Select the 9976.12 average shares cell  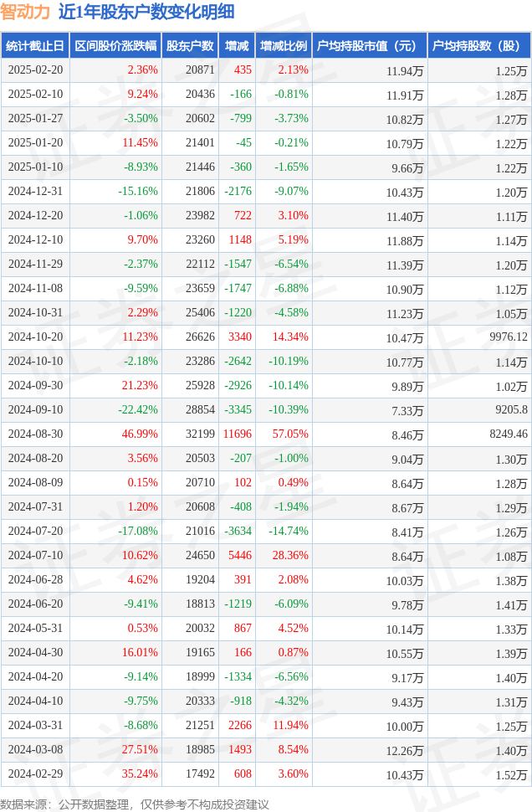(x=509, y=337)
